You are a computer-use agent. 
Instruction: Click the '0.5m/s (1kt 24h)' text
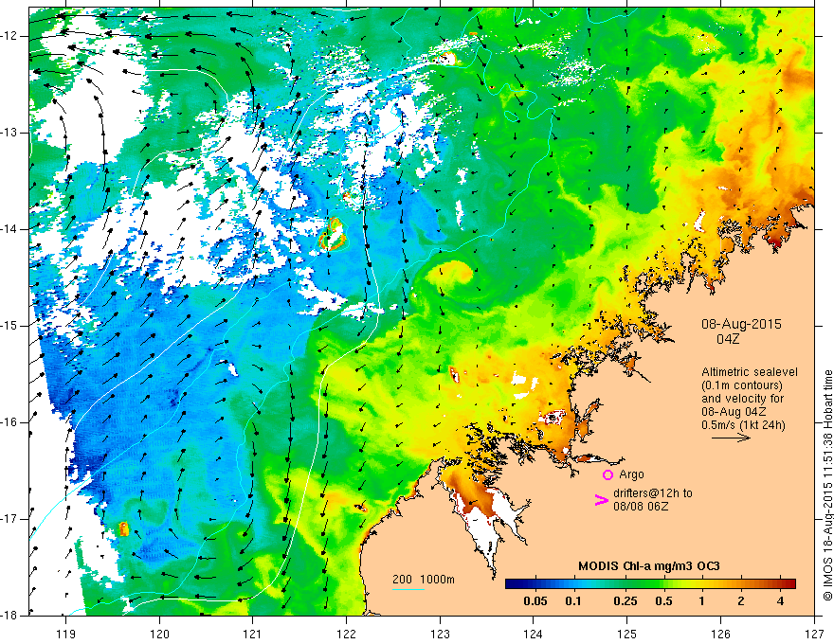[x=743, y=425]
